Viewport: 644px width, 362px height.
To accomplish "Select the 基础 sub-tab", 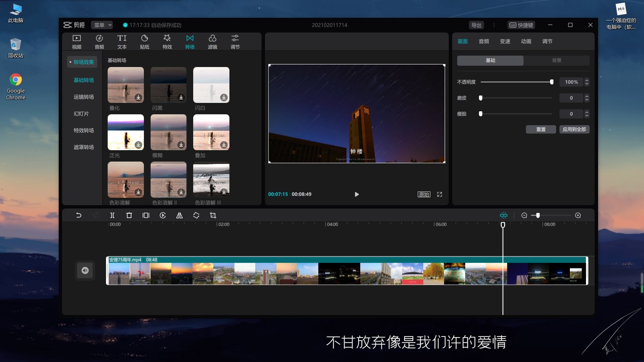I will pos(490,60).
